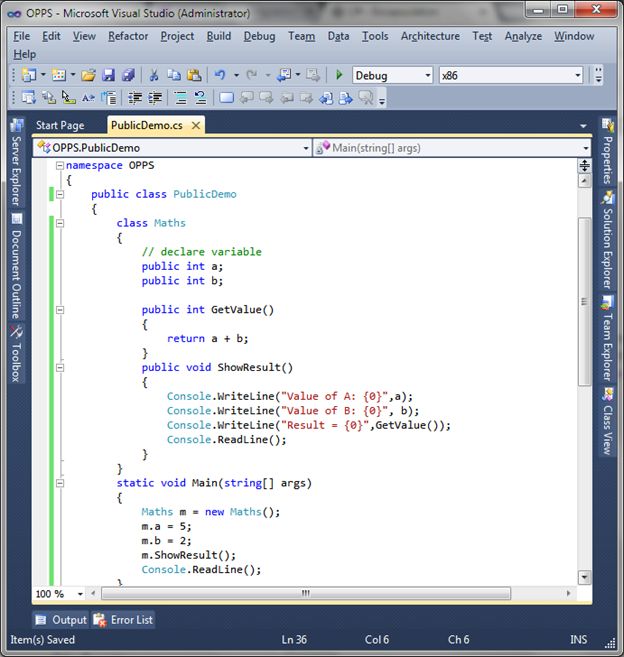
Task: Open the Server Explorer side tab
Action: point(16,163)
